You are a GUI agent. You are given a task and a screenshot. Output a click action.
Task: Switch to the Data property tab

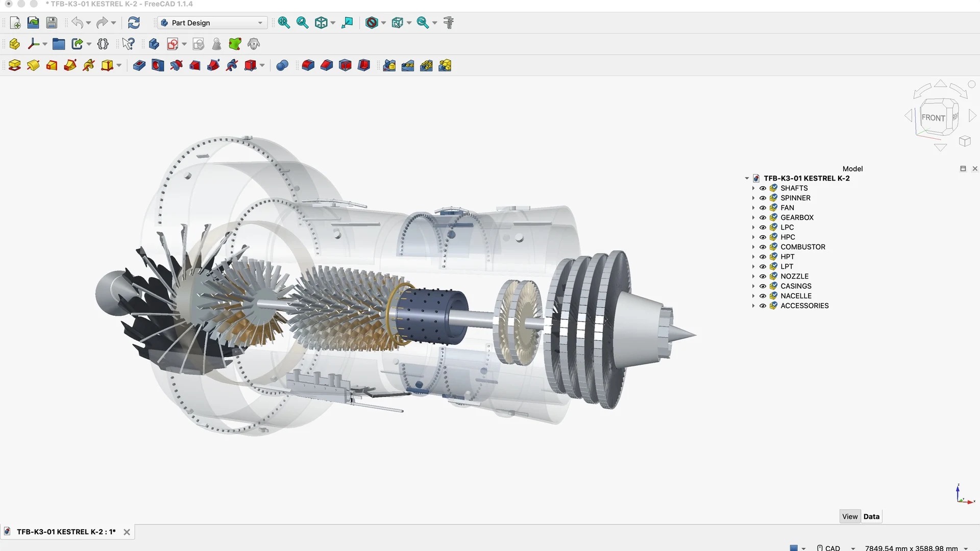pyautogui.click(x=871, y=517)
